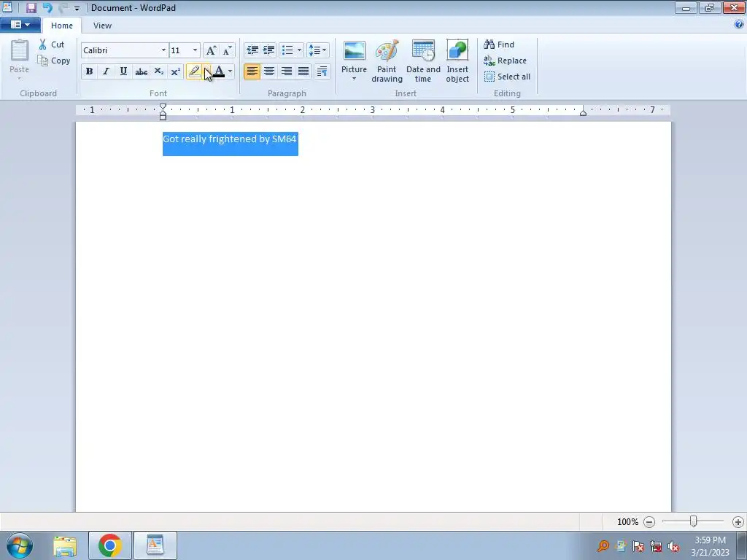Click the first-line indent marker on ruler
747x560 pixels.
click(163, 106)
